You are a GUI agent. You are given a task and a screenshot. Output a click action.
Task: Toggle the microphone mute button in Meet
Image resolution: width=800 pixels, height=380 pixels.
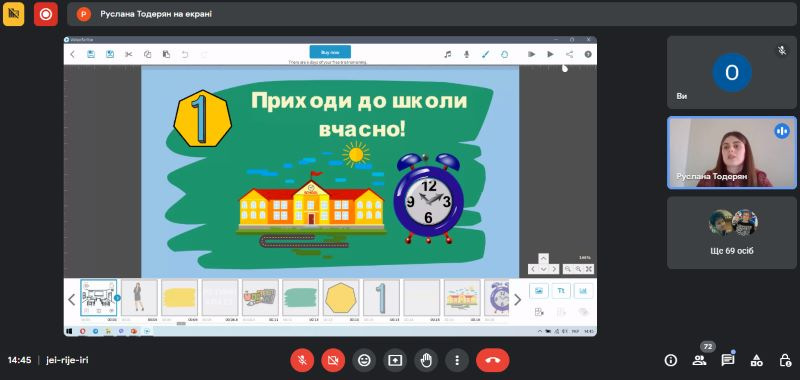(302, 360)
